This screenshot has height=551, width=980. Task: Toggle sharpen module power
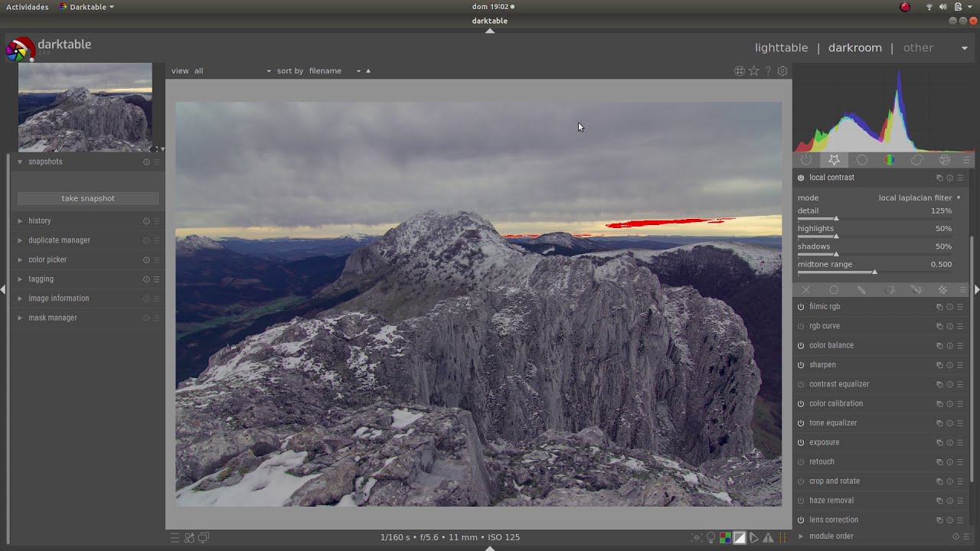click(x=801, y=365)
